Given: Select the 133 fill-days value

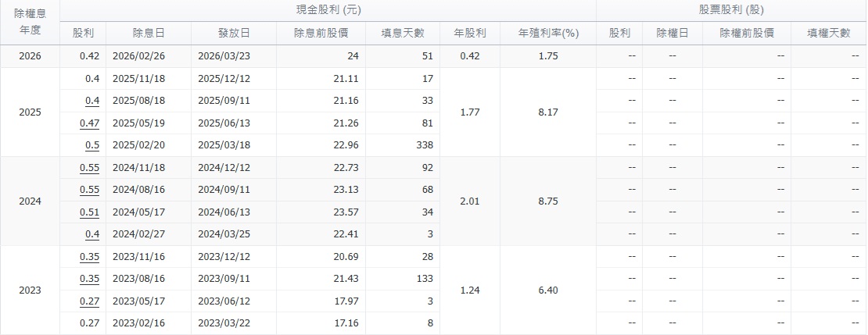Looking at the screenshot, I should point(425,279).
